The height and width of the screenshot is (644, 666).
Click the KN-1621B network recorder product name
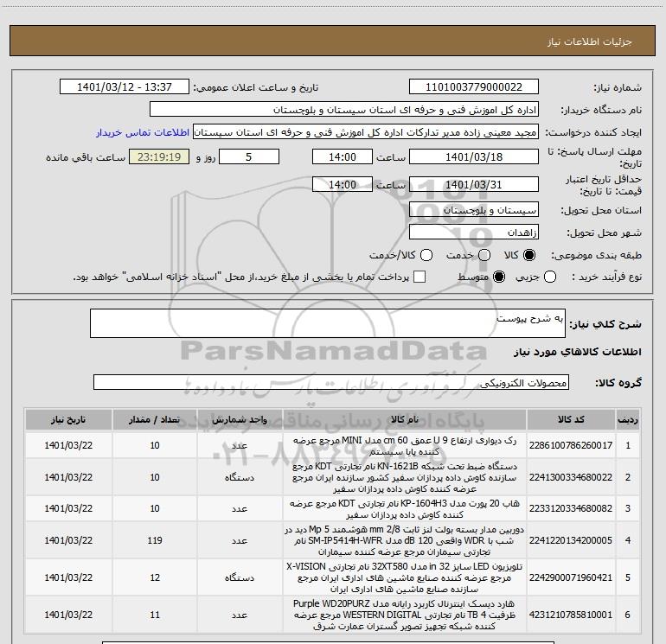(405, 477)
